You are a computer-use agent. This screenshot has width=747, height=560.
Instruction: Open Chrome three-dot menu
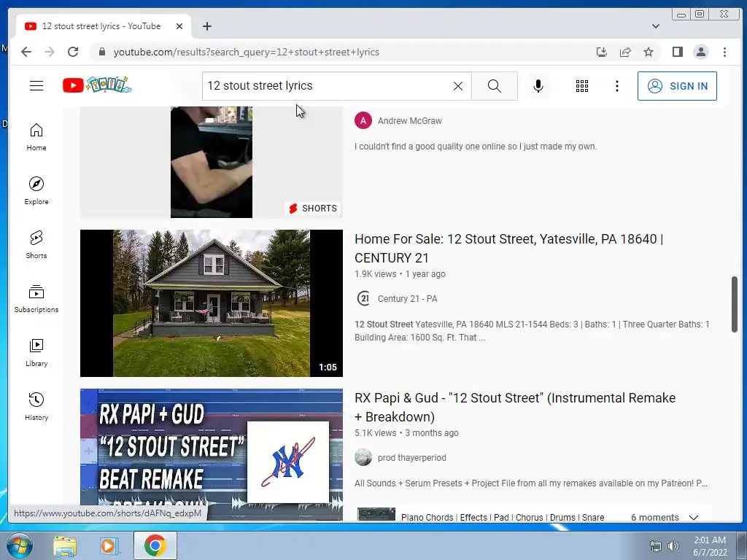[724, 52]
